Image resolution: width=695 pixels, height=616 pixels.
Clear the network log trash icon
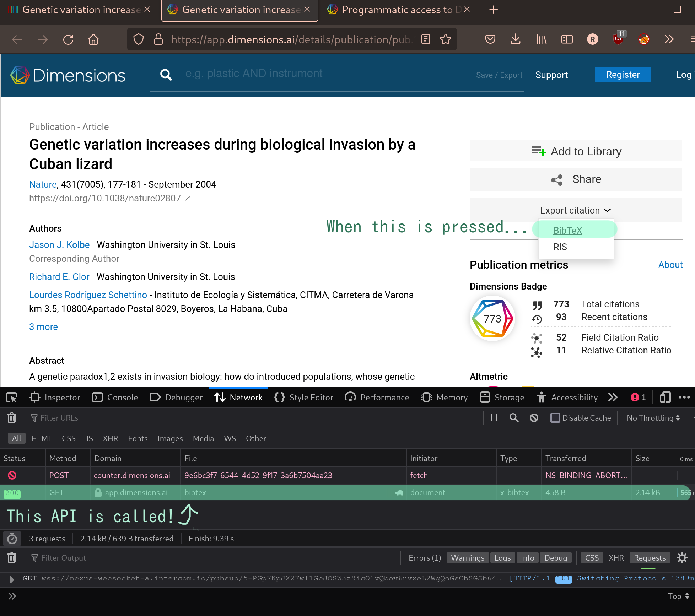tap(12, 418)
